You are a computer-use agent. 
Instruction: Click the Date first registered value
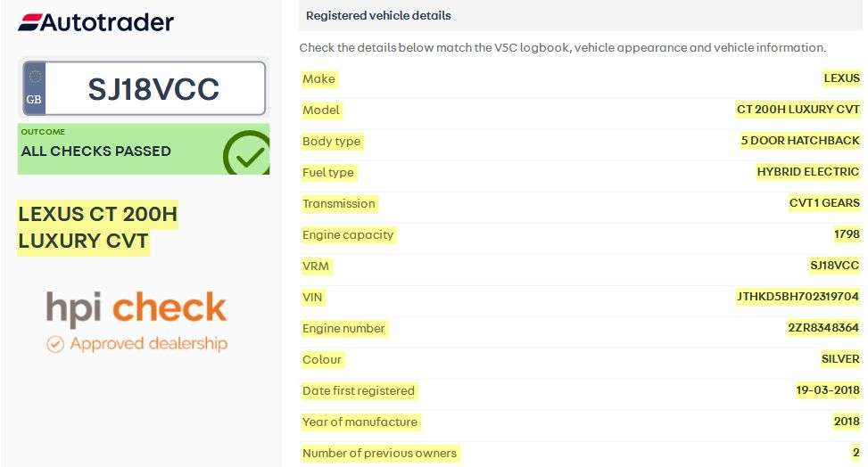(x=827, y=390)
